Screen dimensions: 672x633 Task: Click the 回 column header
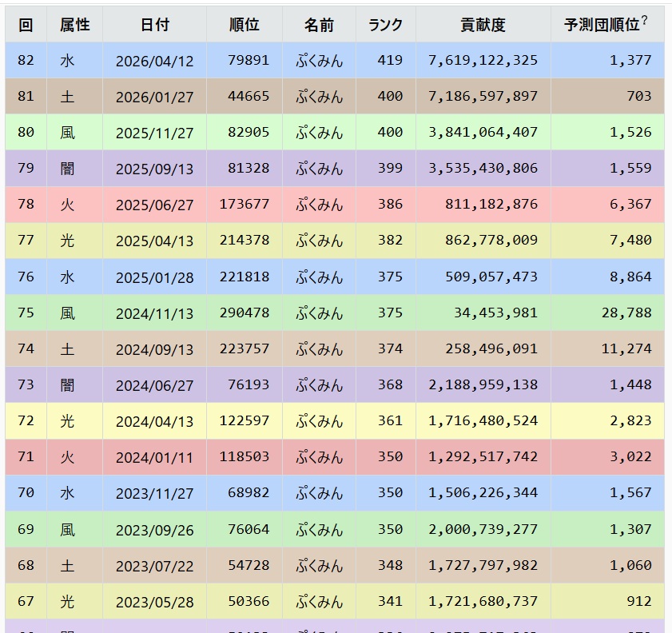(26, 25)
